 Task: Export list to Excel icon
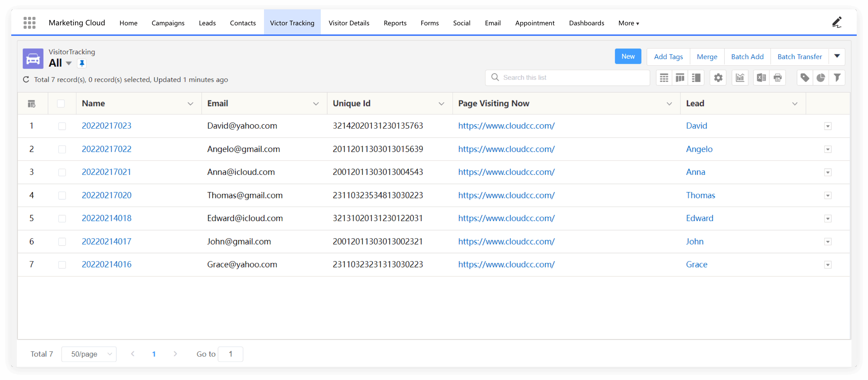pyautogui.click(x=761, y=78)
